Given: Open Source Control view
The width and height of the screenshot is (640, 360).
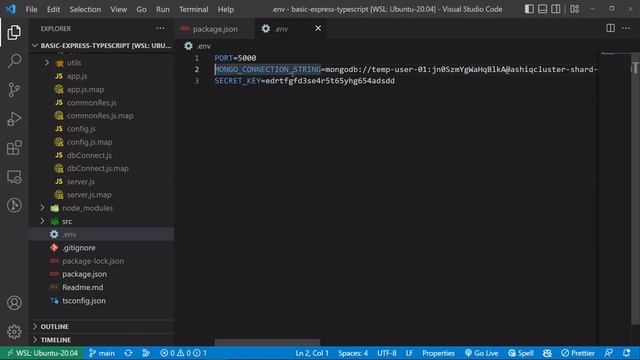Looking at the screenshot, I should point(14,90).
